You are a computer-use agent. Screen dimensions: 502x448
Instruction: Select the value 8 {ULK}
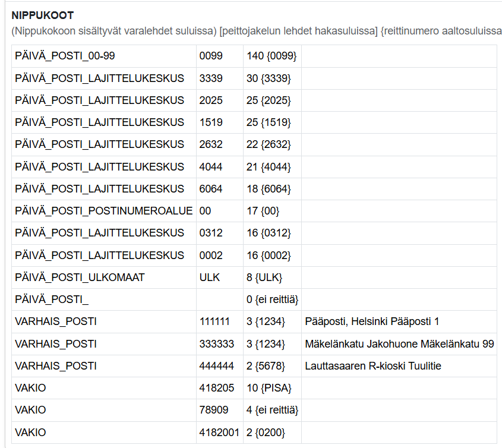(264, 277)
